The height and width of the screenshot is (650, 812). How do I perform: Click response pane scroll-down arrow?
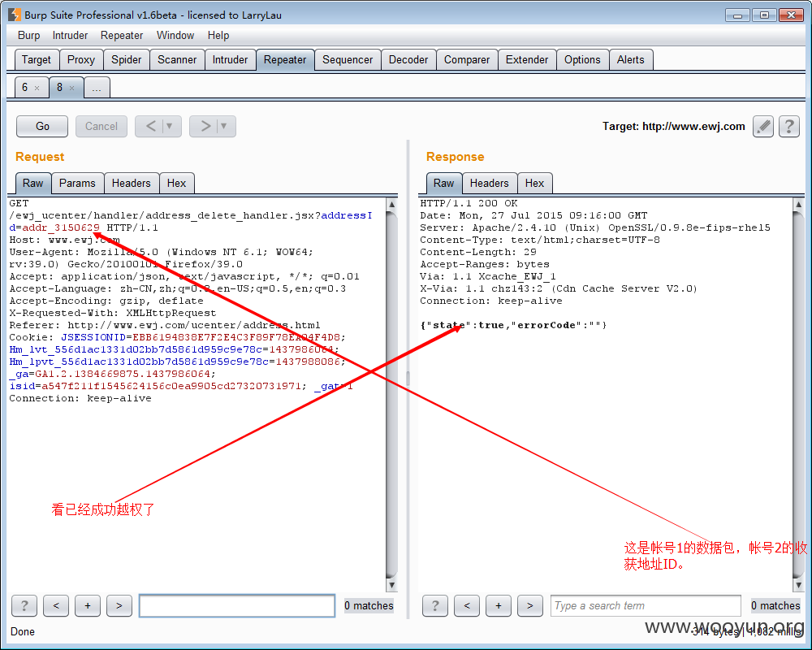798,585
